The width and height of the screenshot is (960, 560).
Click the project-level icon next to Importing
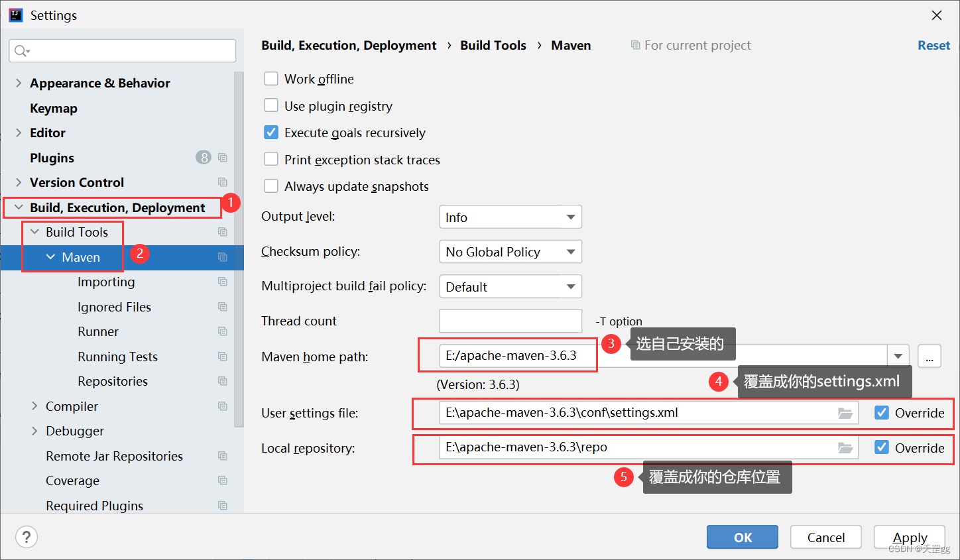pos(223,282)
